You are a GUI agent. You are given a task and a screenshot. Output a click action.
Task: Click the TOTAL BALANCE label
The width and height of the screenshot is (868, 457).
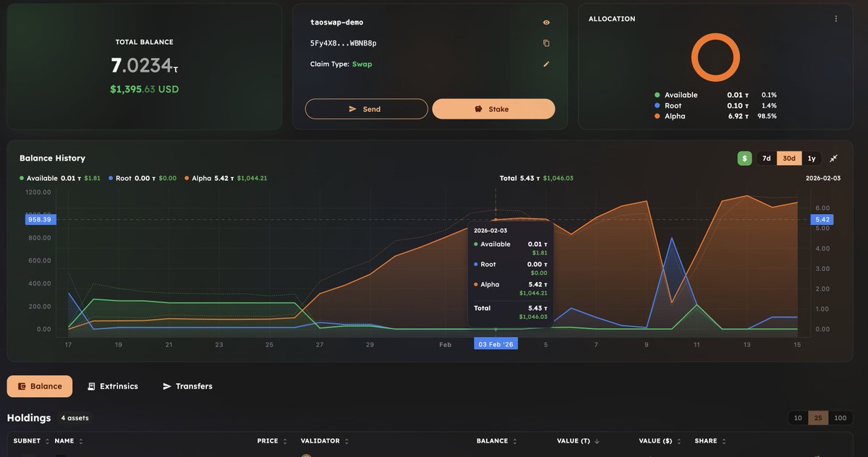(x=145, y=43)
